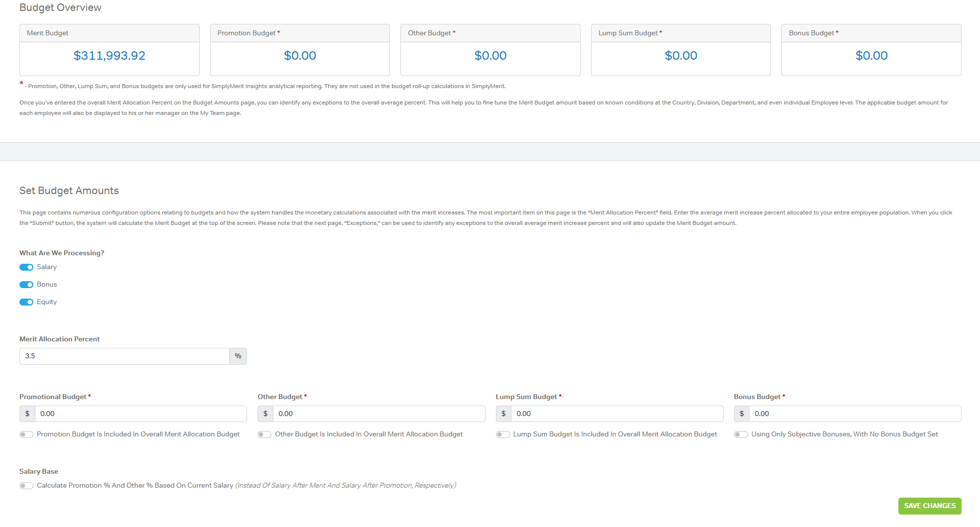Click the Lump Sum Budget overview value
Viewport: 980px width, 527px height.
click(x=681, y=56)
